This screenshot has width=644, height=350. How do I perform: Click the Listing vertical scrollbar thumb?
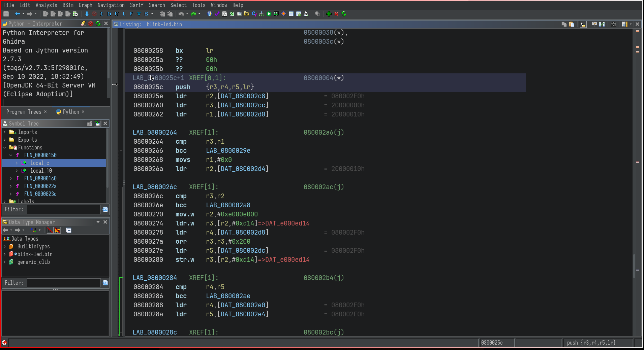click(x=634, y=266)
